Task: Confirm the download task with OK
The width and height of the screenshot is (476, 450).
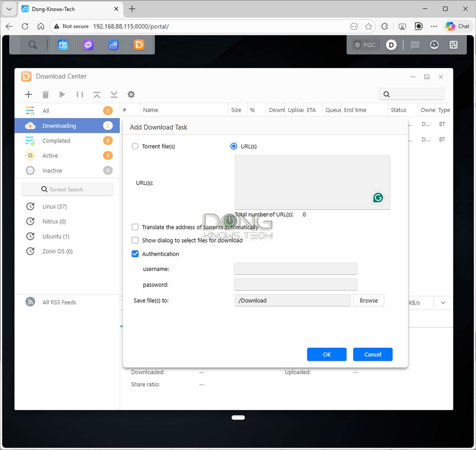Action: [326, 354]
